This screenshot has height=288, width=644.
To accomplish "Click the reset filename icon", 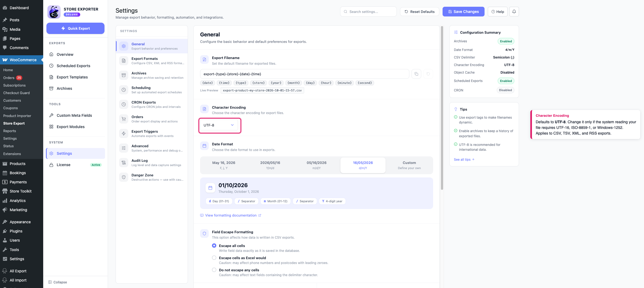I will [428, 74].
